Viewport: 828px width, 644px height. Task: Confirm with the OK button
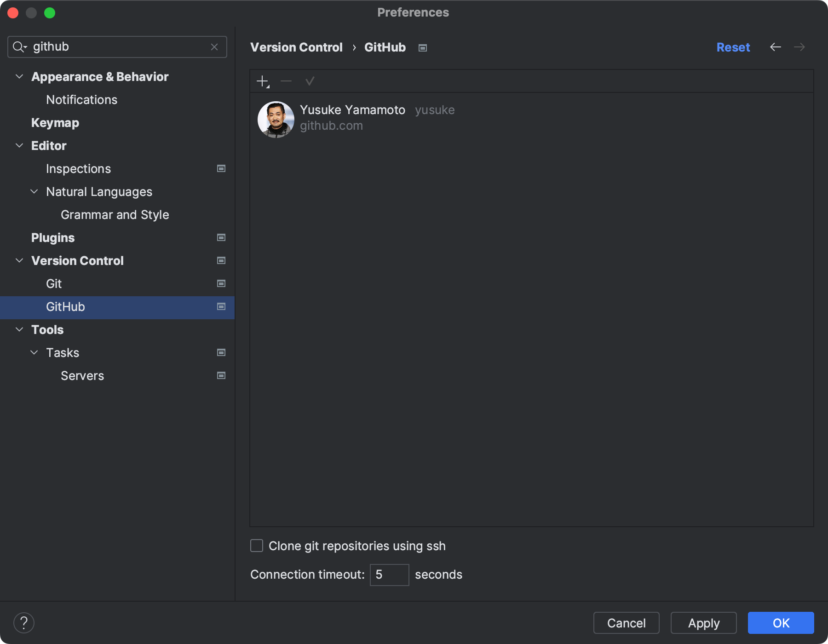(781, 623)
